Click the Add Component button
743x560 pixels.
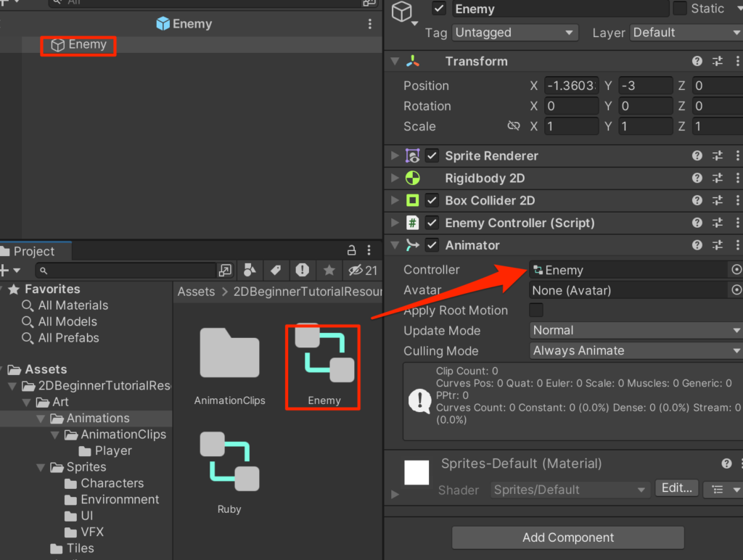(568, 538)
